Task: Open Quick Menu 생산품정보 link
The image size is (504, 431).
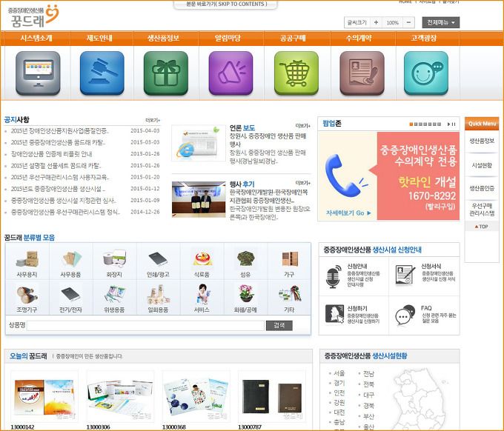Action: pos(482,141)
